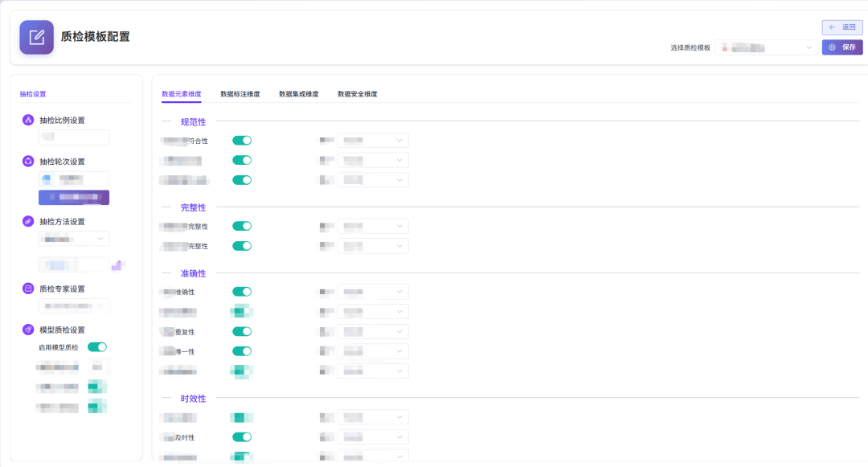Click the 保存 button
This screenshot has height=467, width=868.
(842, 47)
